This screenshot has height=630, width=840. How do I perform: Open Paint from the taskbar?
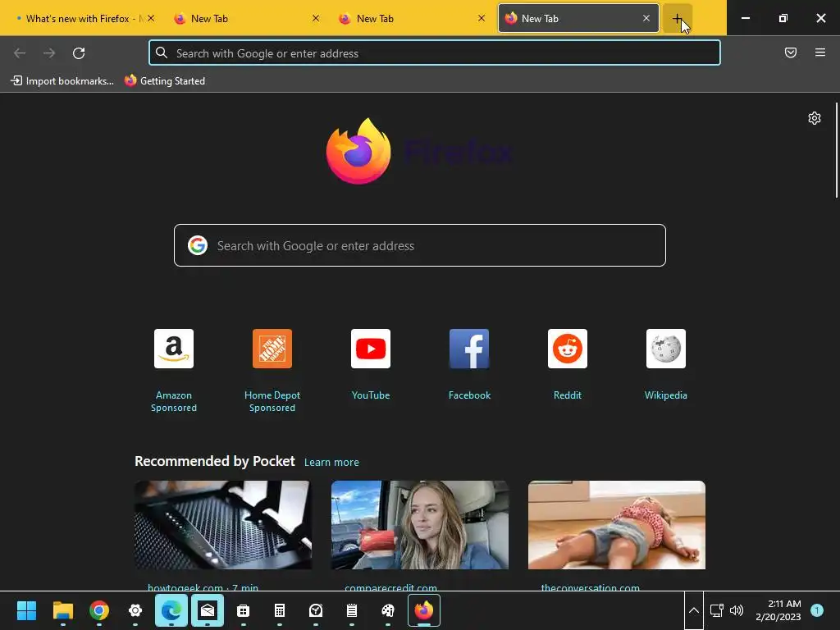coord(388,610)
